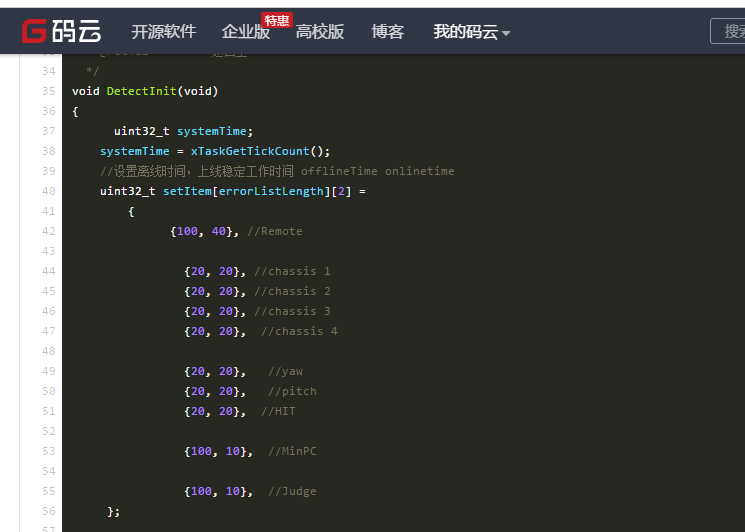
Task: Select line number 35
Action: coord(49,91)
